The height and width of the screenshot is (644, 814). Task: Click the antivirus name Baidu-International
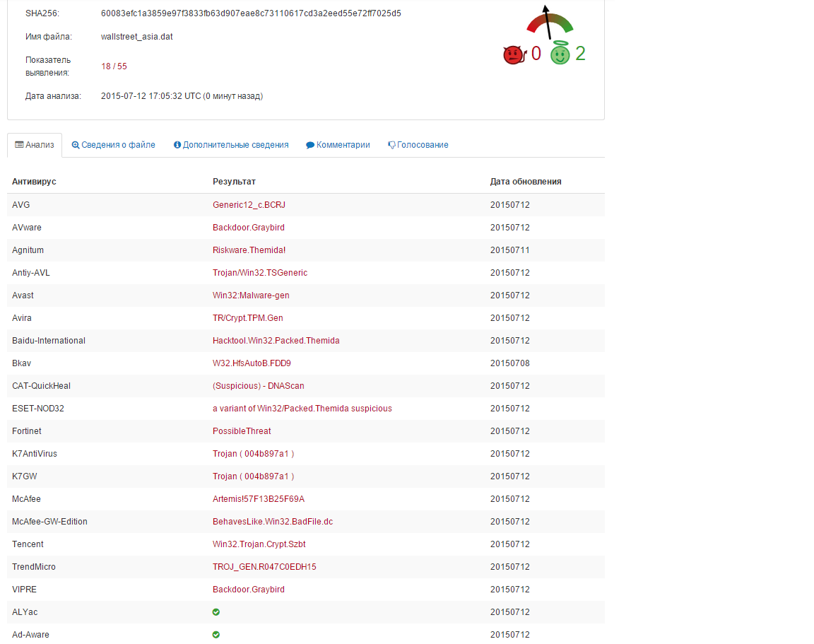(x=49, y=341)
